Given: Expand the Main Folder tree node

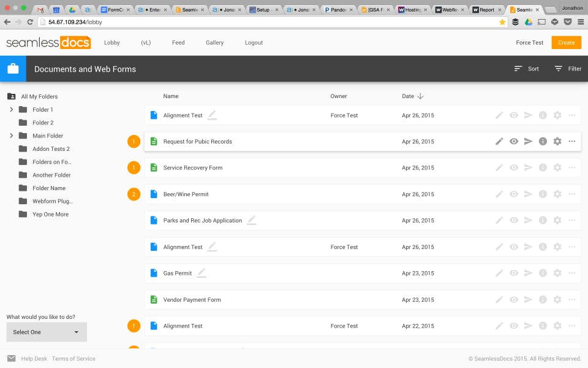Looking at the screenshot, I should [x=11, y=136].
